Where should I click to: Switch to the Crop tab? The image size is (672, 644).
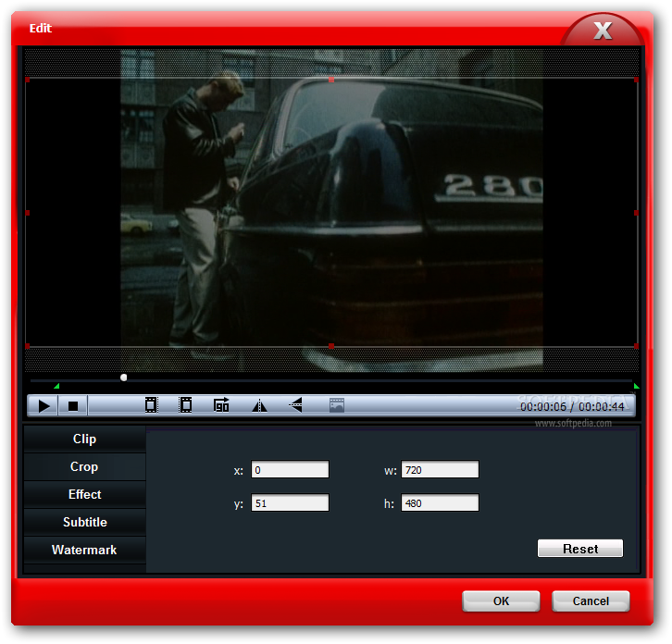point(85,466)
